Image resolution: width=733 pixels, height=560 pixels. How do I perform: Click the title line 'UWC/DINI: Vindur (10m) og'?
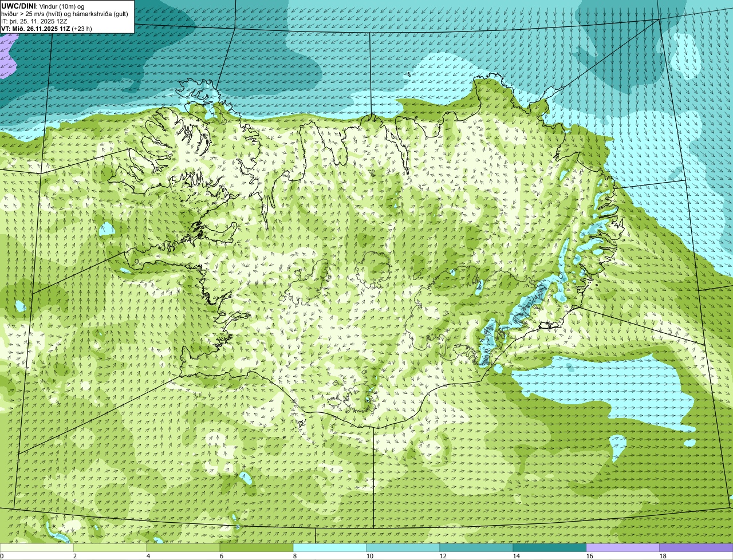click(43, 6)
